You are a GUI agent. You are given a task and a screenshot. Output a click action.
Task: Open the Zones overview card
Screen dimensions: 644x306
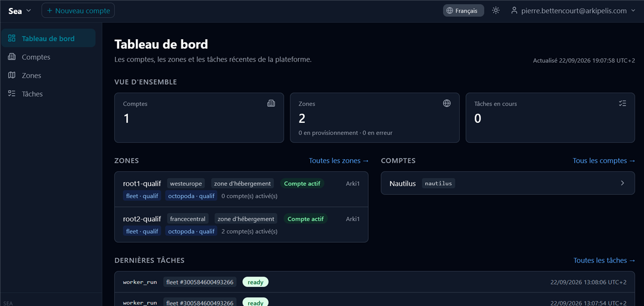pos(375,117)
